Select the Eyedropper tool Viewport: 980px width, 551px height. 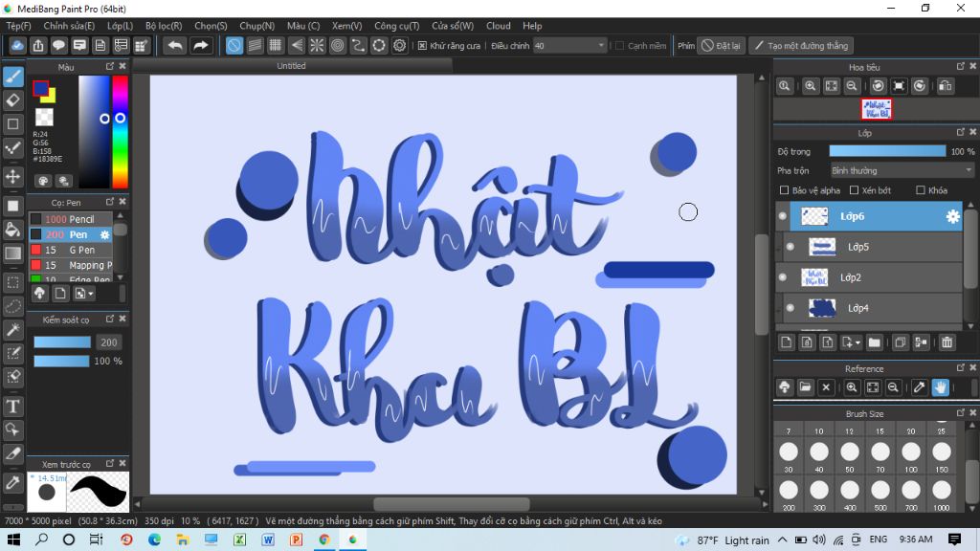tap(13, 482)
